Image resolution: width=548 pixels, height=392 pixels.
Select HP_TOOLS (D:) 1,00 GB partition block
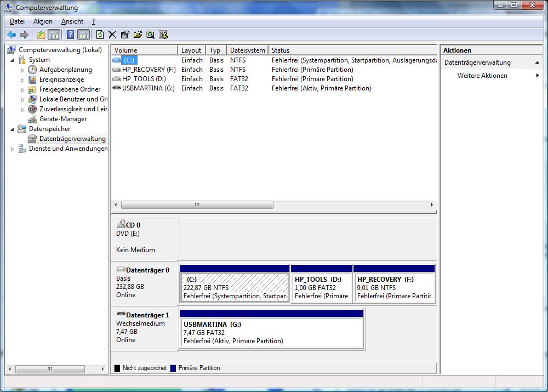click(321, 283)
